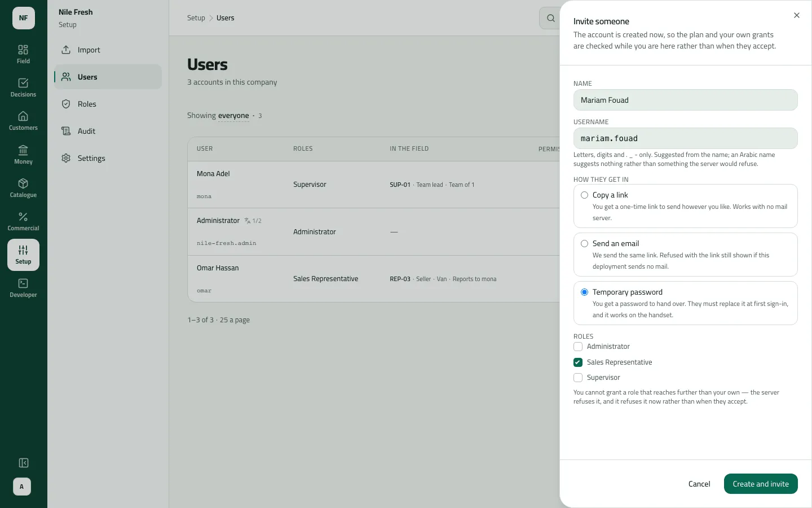The width and height of the screenshot is (812, 508).
Task: Uncheck the Sales Representative role checkbox
Action: pyautogui.click(x=578, y=362)
